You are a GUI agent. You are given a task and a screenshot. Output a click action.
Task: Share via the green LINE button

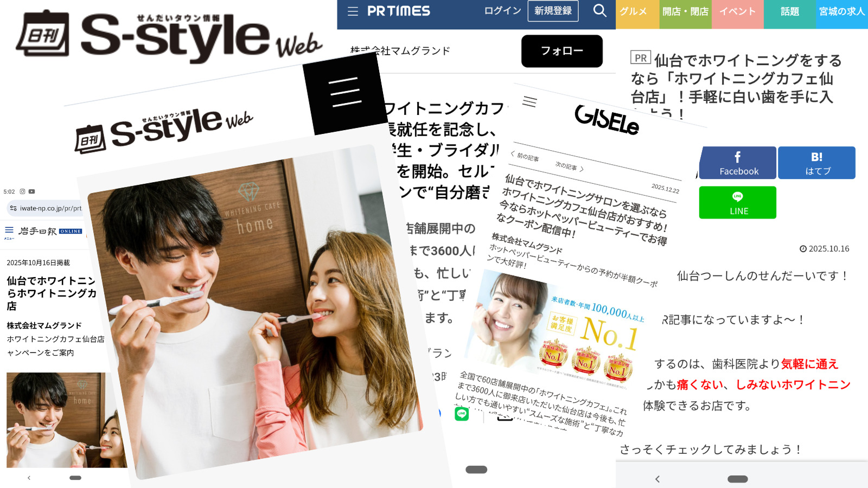[738, 203]
